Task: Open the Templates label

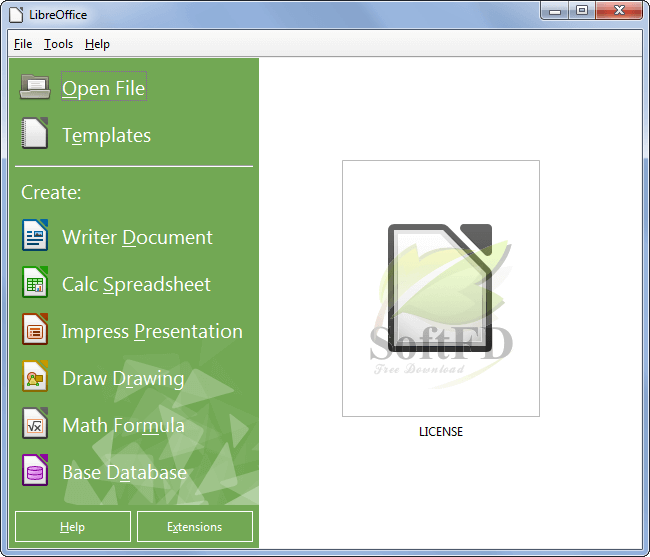Action: (x=107, y=135)
